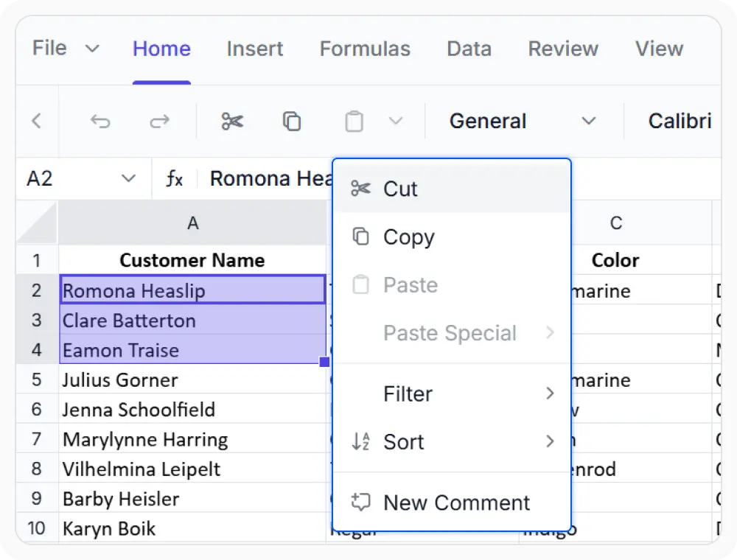Image resolution: width=737 pixels, height=560 pixels.
Task: Choose Paste in the context menu
Action: point(452,284)
